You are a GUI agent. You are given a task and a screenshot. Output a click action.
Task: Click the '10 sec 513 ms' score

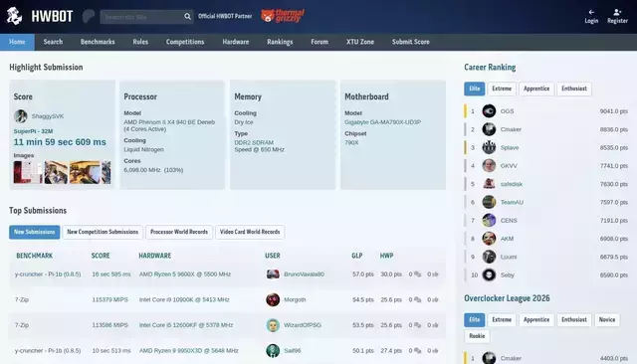coord(111,351)
